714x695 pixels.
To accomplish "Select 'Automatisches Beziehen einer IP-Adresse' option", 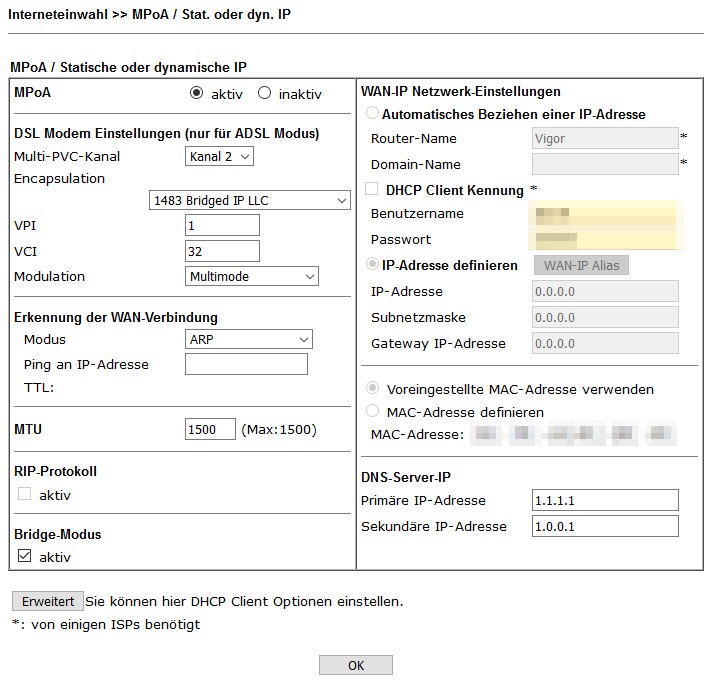I will 373,114.
